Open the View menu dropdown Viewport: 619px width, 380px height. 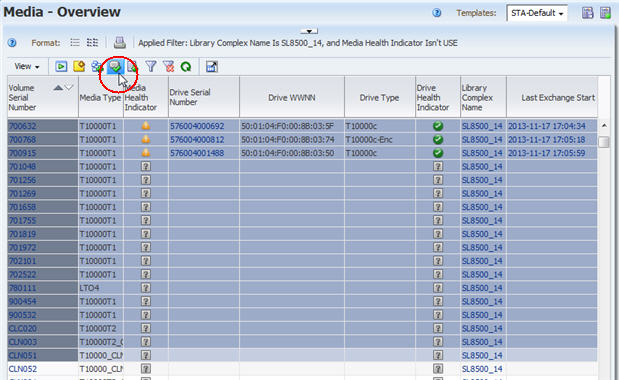pos(26,66)
